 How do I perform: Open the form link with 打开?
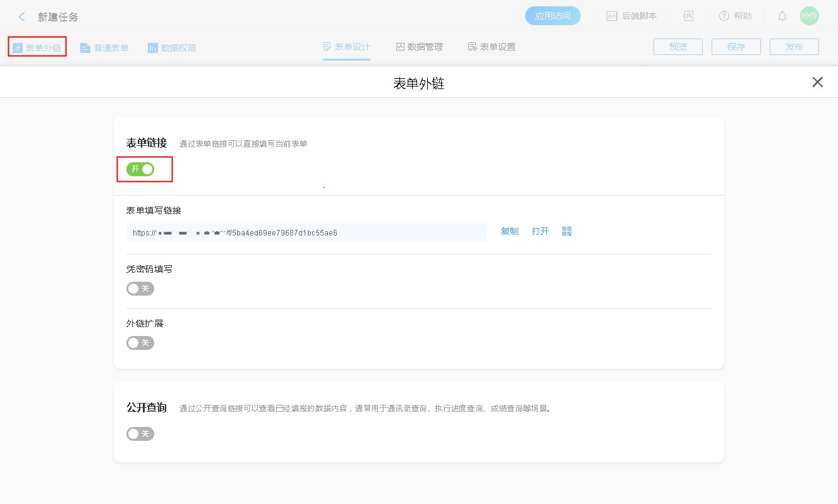[x=540, y=231]
